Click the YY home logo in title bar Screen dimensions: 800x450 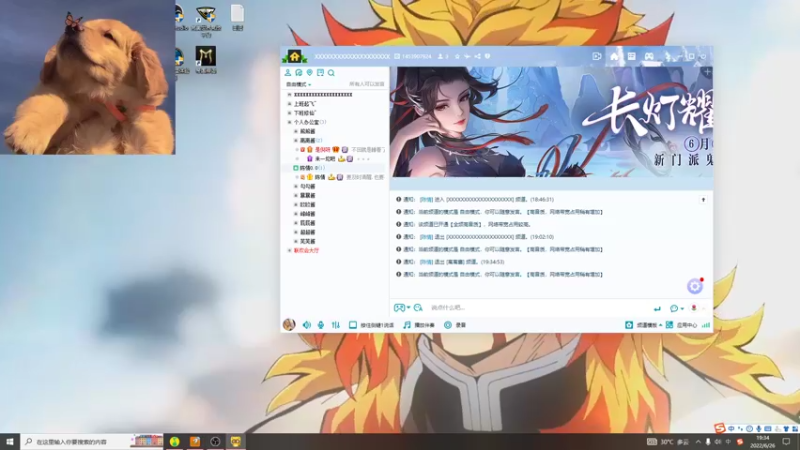(x=294, y=56)
